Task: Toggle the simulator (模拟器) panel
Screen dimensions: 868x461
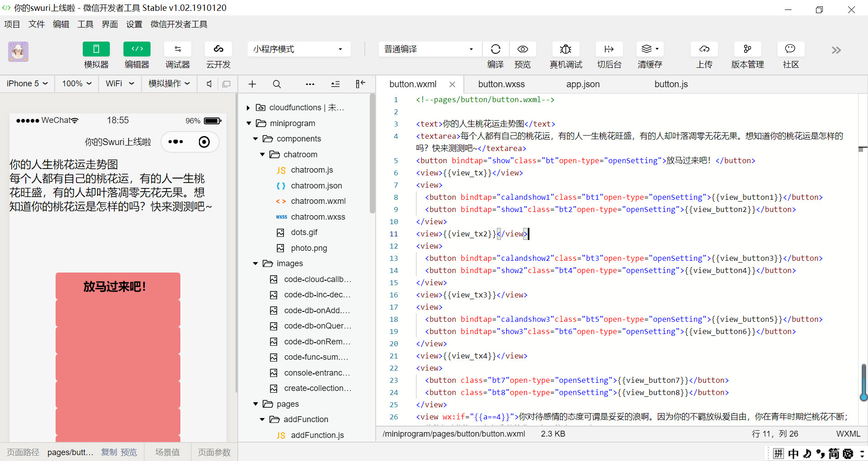Action: pyautogui.click(x=96, y=49)
